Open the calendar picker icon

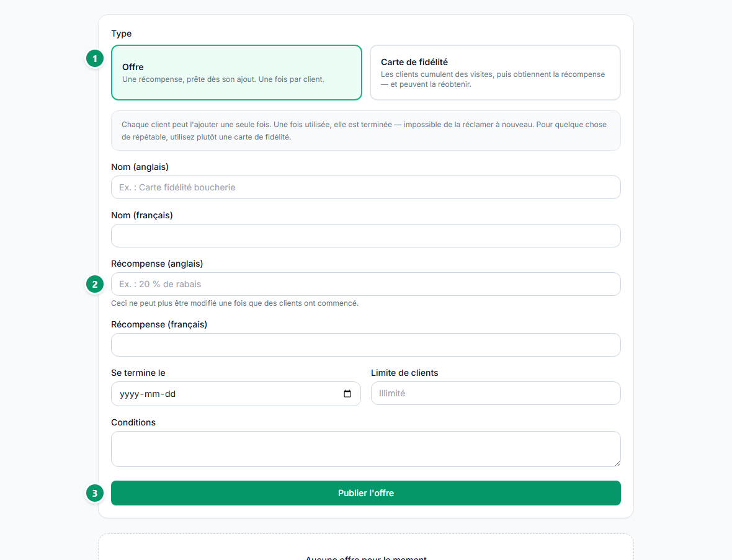pyautogui.click(x=347, y=394)
